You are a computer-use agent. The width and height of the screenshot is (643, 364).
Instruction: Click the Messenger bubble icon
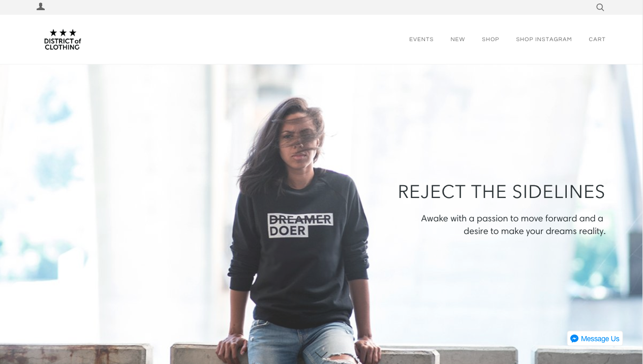coord(574,339)
